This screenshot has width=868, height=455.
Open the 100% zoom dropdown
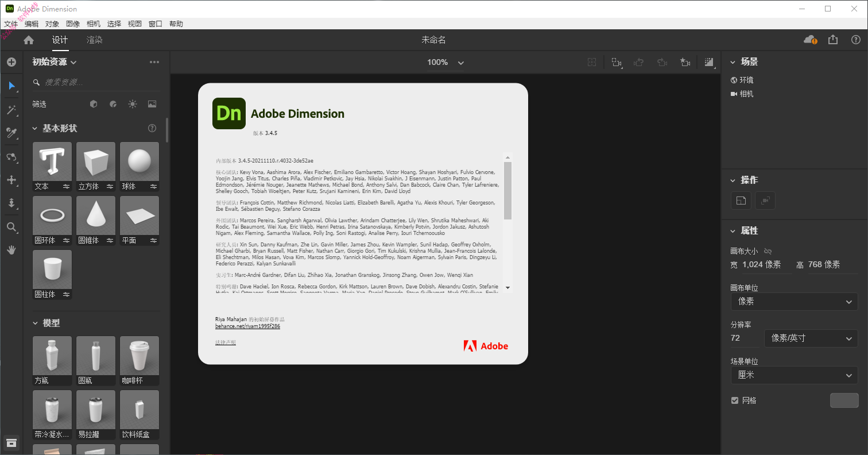pyautogui.click(x=445, y=62)
